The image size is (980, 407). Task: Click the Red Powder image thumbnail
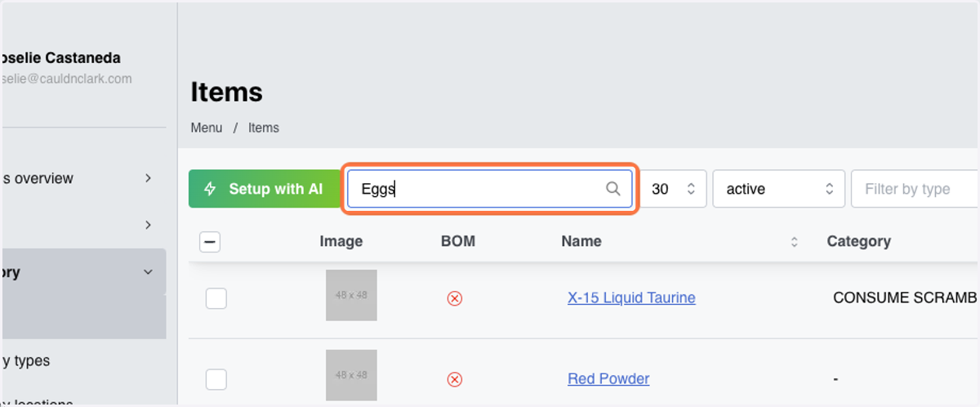(351, 375)
